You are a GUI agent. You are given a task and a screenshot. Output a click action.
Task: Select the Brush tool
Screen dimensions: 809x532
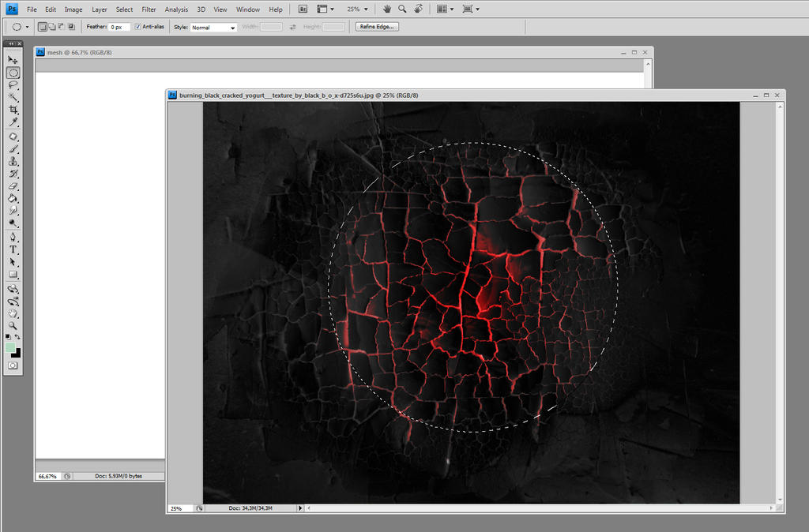(x=13, y=149)
